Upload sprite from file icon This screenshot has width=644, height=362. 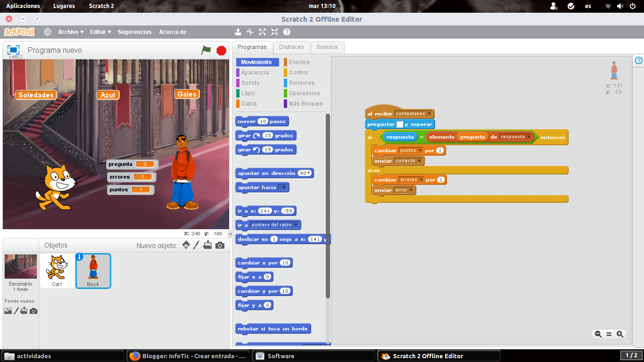click(207, 245)
